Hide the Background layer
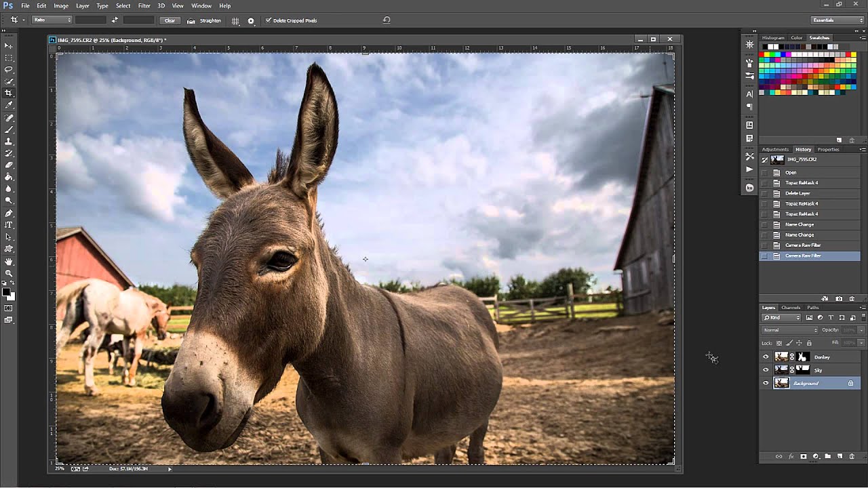Viewport: 868px width, 488px height. click(766, 384)
